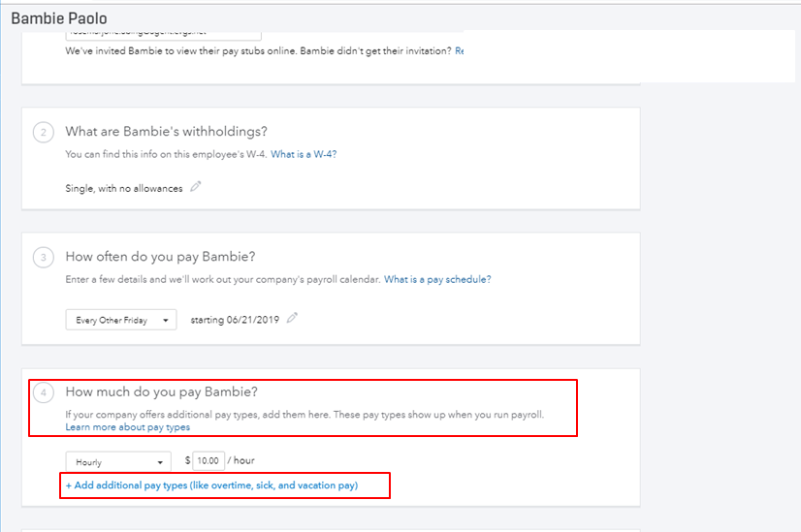The image size is (801, 532).
Task: Open 'What is a pay schedule?' help link
Action: pyautogui.click(x=437, y=279)
